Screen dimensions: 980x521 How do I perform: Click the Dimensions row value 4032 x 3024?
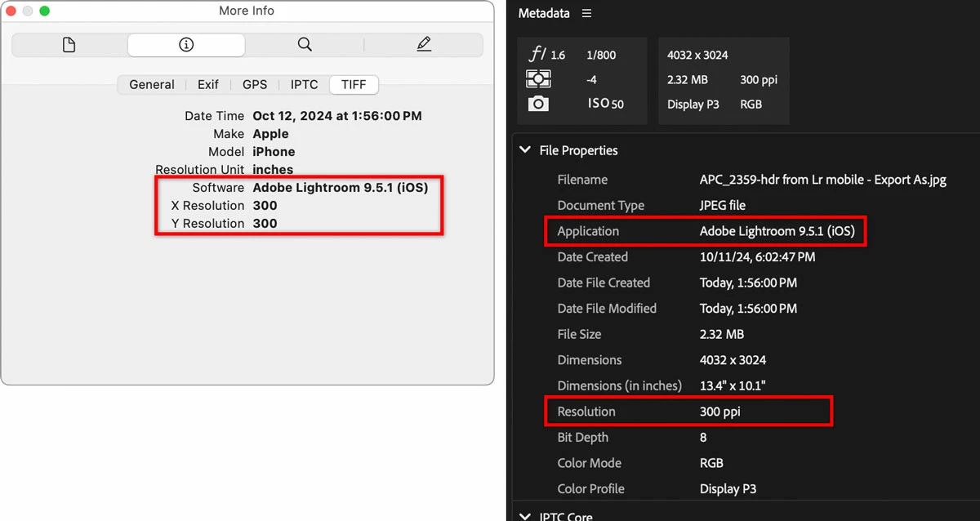coord(733,360)
